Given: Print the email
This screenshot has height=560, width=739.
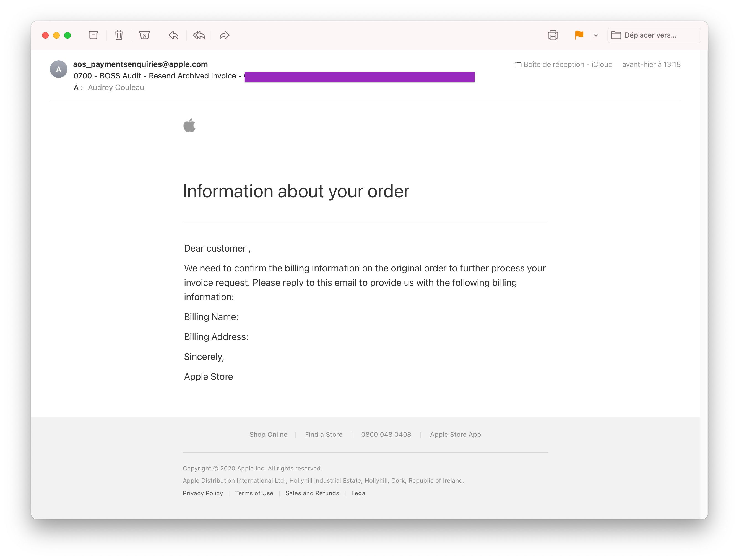Looking at the screenshot, I should click(553, 35).
